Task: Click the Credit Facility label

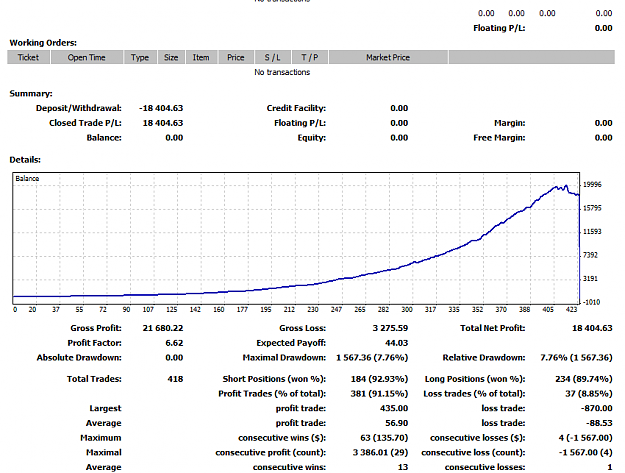Action: tap(296, 108)
